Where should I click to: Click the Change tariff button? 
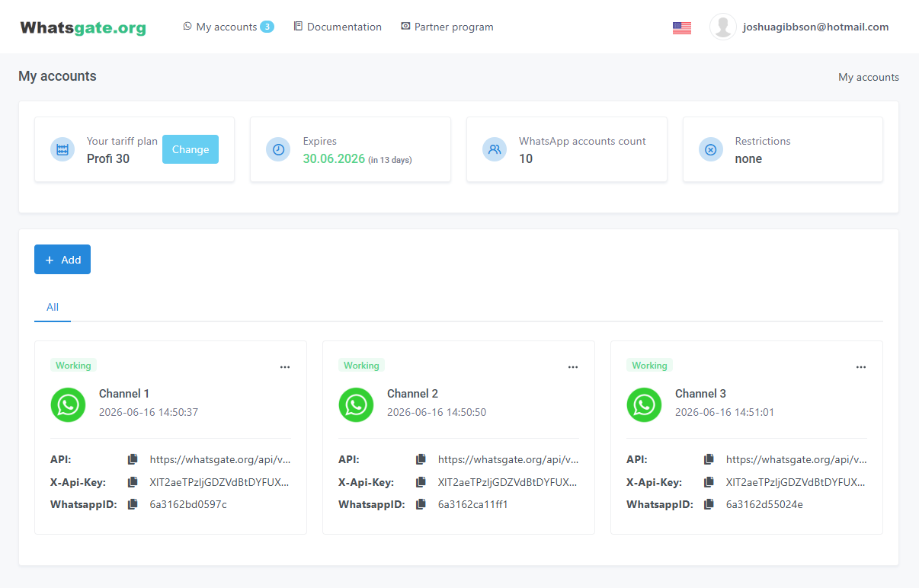coord(191,149)
